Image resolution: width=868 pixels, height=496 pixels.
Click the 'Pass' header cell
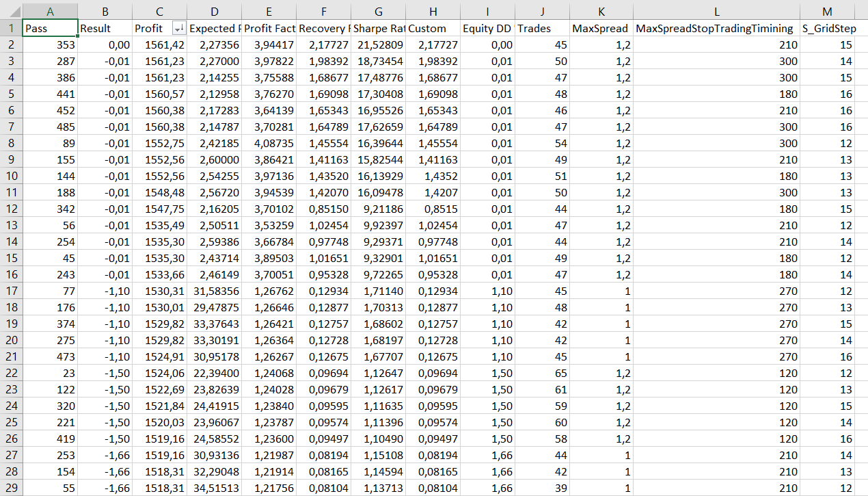click(x=50, y=29)
